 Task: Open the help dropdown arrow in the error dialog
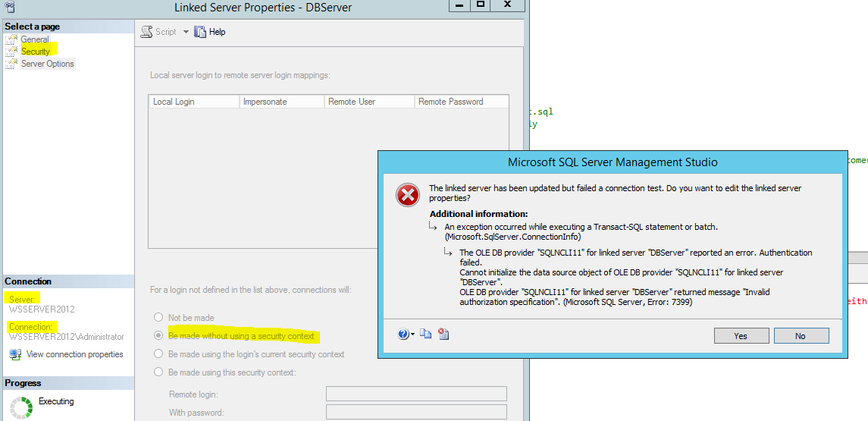pos(412,335)
